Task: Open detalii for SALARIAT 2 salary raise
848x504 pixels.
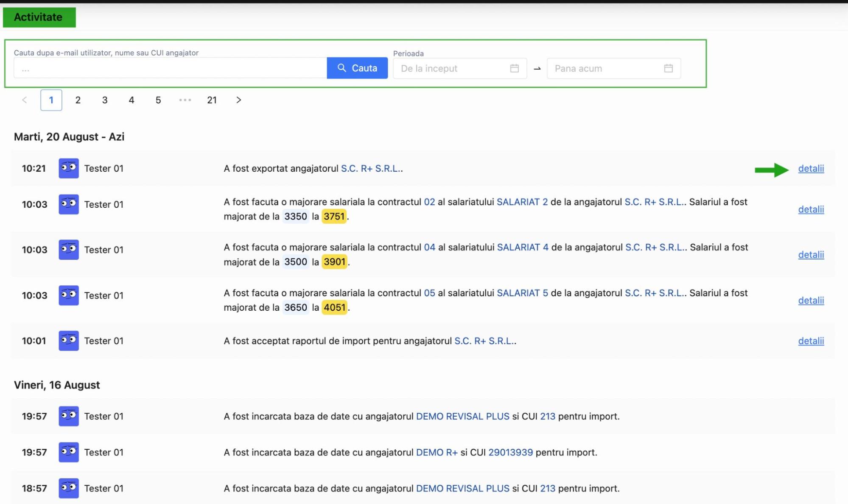Action: [x=811, y=209]
